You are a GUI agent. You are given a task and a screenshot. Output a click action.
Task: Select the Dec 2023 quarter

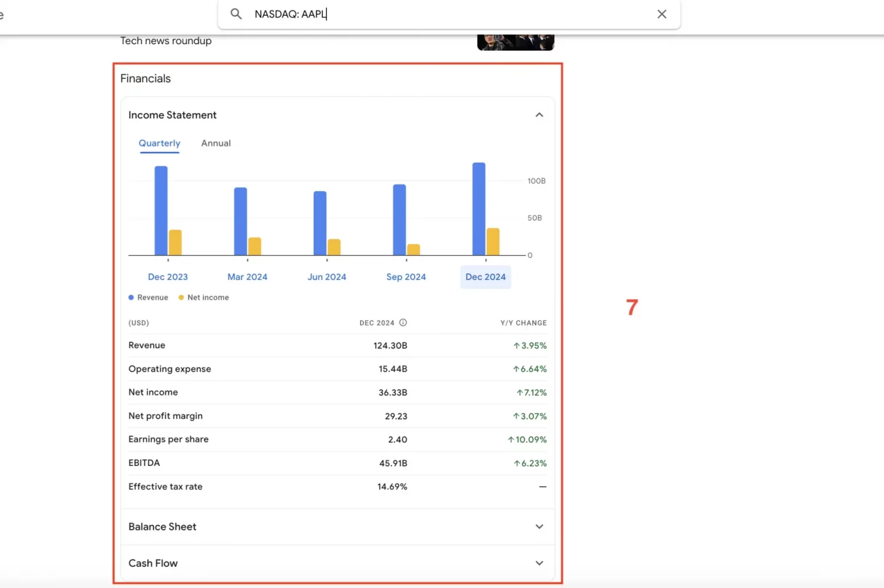(x=168, y=277)
